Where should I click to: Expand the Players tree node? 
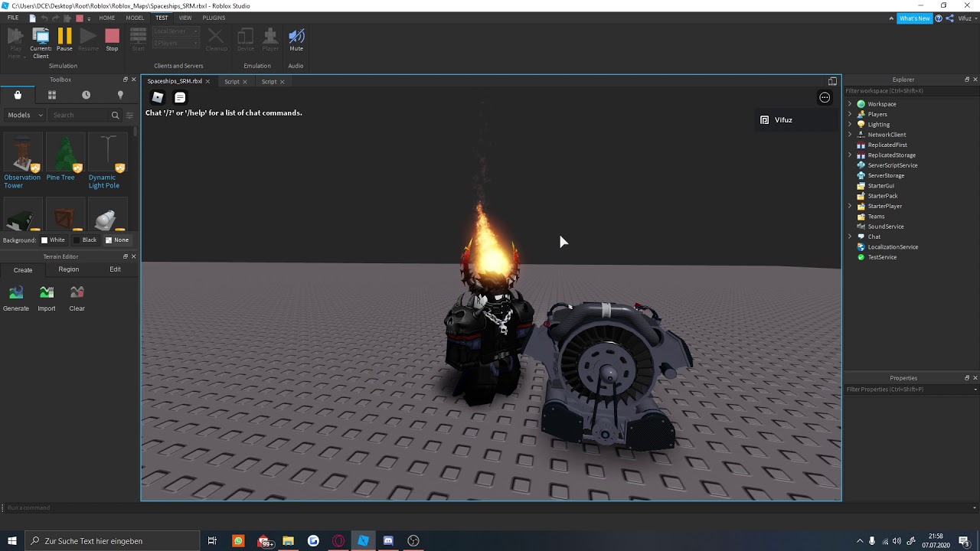pos(849,114)
